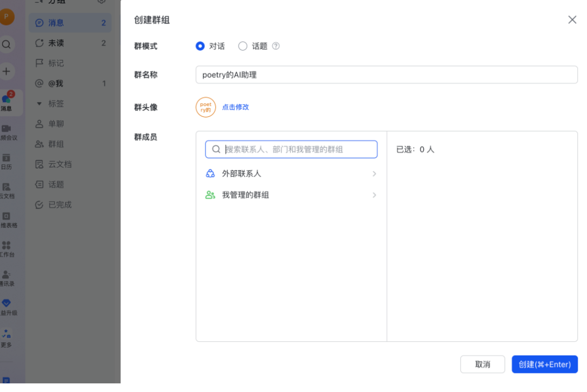Image resolution: width=587 pixels, height=392 pixels.
Task: Open the 话题 filter in message list
Action: [70, 184]
